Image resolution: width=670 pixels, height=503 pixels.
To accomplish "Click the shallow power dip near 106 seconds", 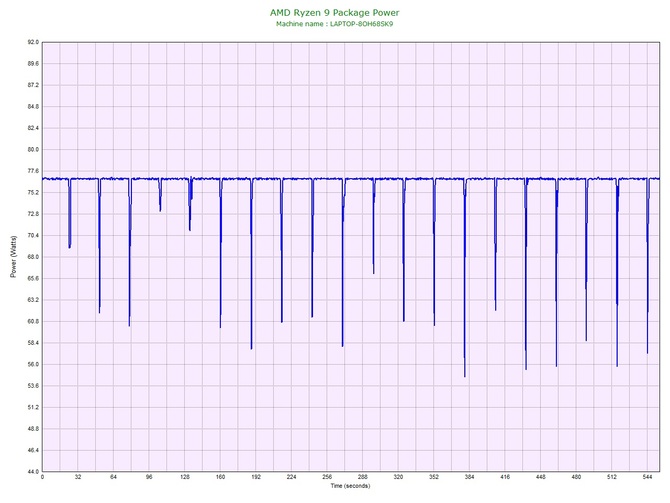I will (160, 195).
